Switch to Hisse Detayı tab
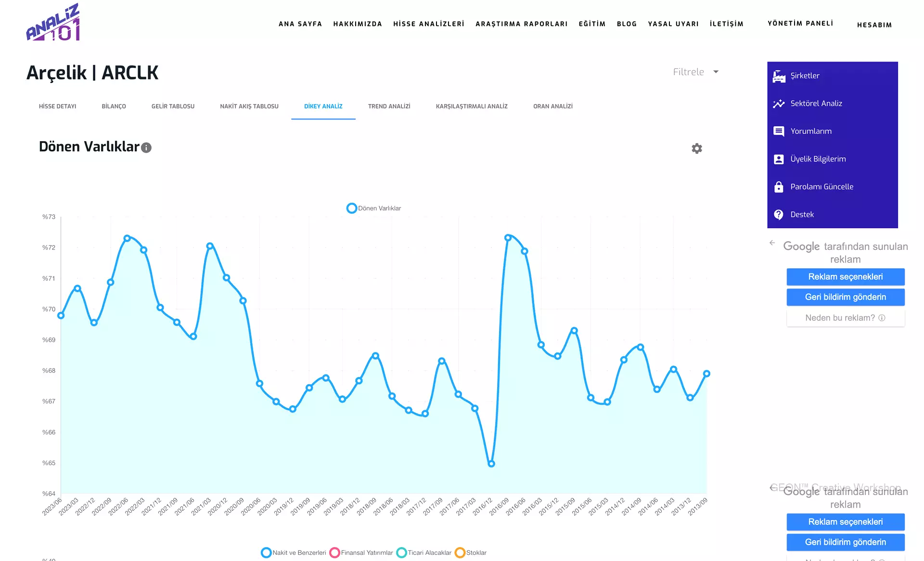 coord(58,106)
